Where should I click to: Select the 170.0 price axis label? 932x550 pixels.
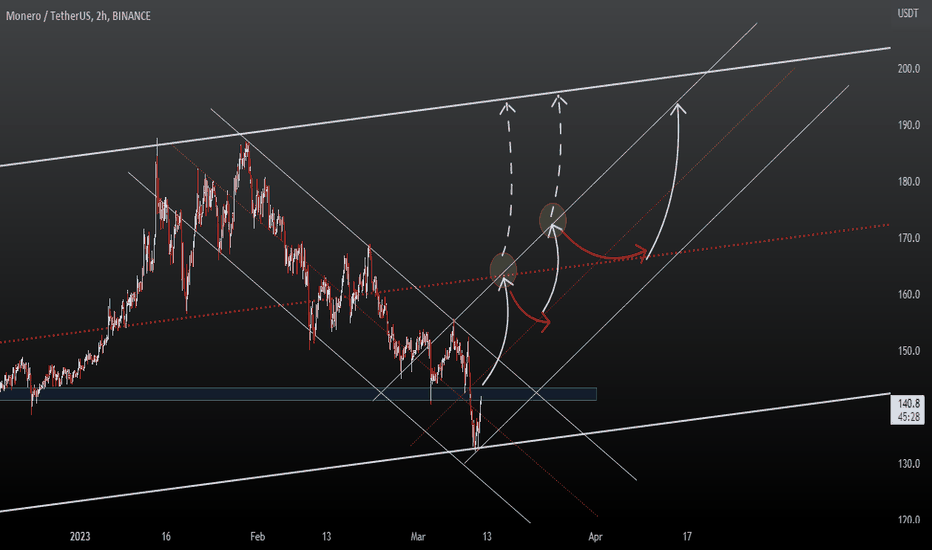(909, 238)
